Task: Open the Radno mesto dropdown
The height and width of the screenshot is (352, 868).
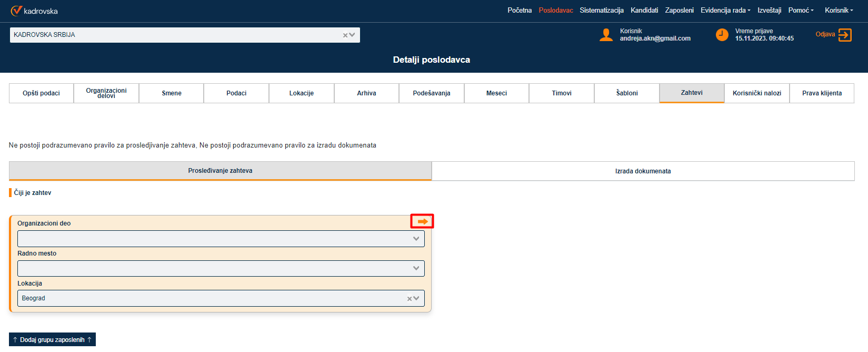Action: 221,269
